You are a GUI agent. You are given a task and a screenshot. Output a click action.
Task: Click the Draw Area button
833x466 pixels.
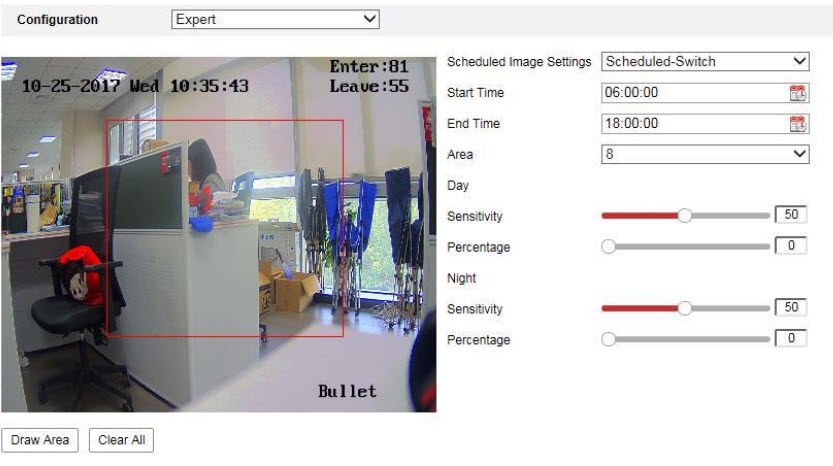pyautogui.click(x=41, y=440)
